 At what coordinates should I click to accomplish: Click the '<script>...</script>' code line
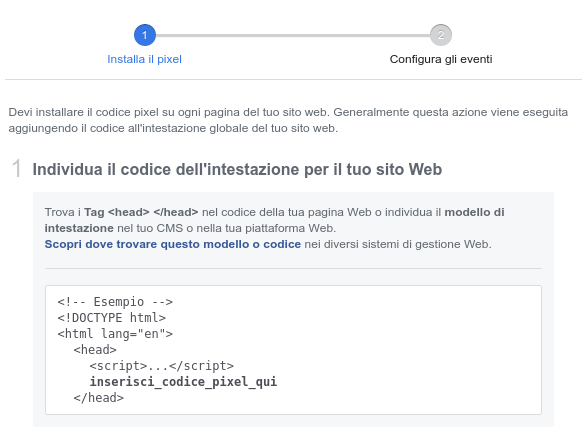point(162,366)
